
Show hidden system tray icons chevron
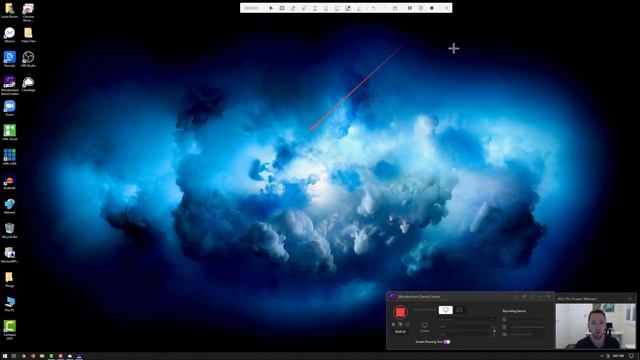[602, 356]
